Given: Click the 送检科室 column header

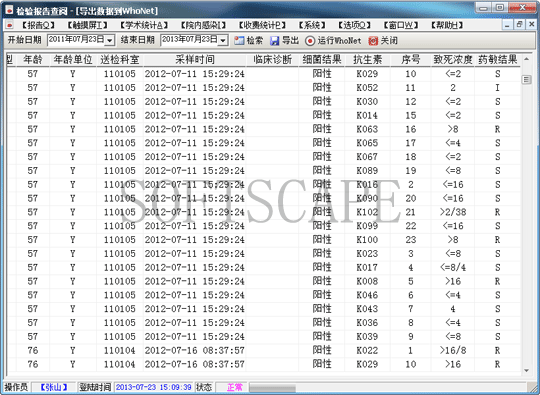Looking at the screenshot, I should 120,60.
